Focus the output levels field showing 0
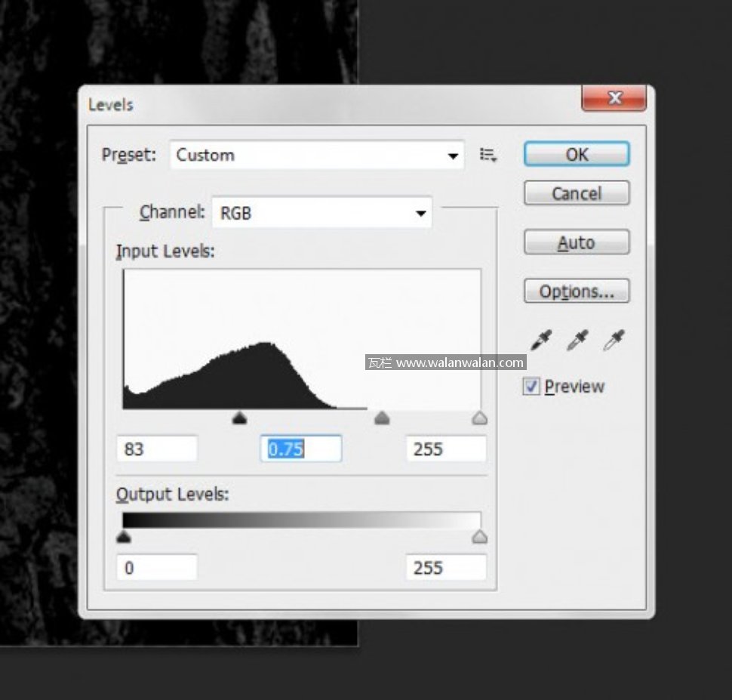This screenshot has height=700, width=732. point(157,568)
